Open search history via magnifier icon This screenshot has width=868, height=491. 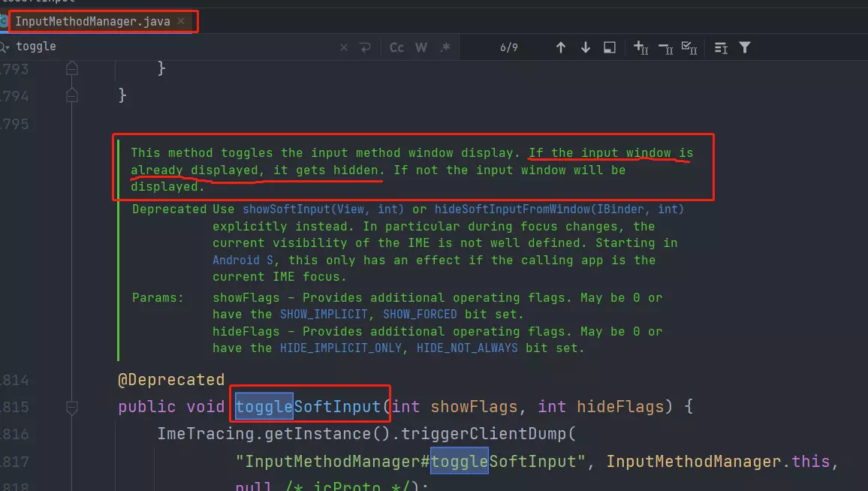[5, 47]
